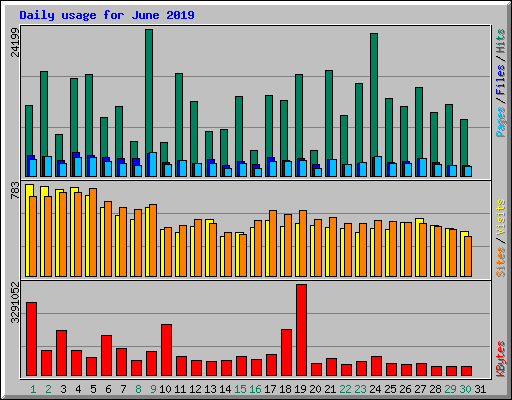Click the "Daily usage for June 2019" title
Viewport: 512px width, 400px height.
click(107, 15)
